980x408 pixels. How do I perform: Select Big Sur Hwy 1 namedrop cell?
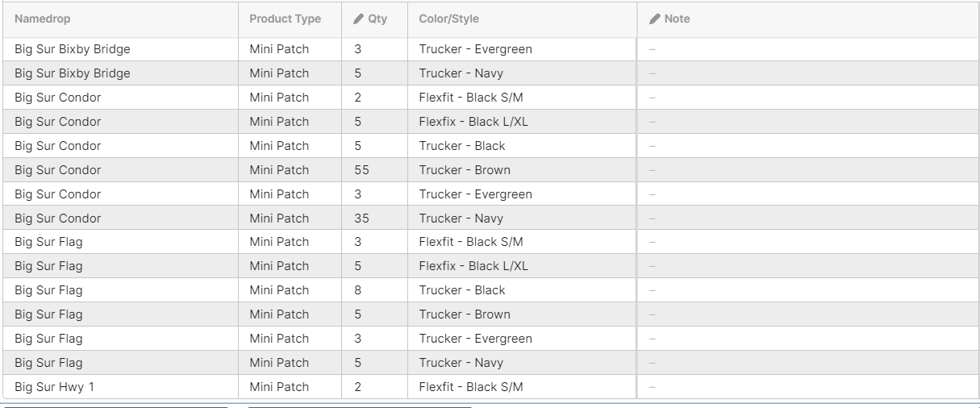[121, 387]
